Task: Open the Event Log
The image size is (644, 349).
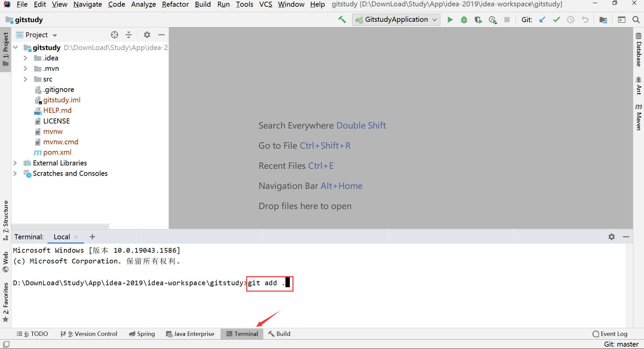Action: pyautogui.click(x=610, y=334)
